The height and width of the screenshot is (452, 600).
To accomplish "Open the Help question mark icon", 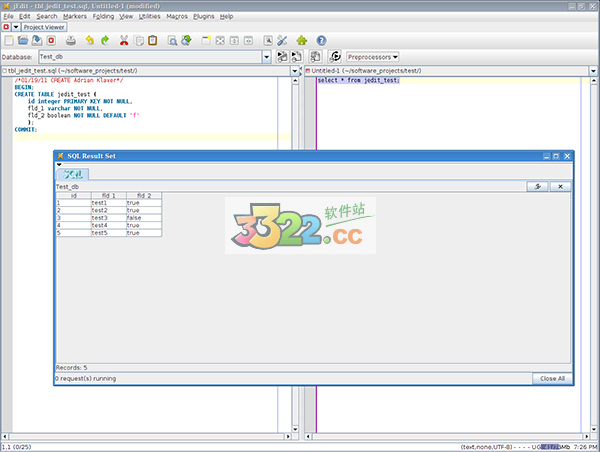I will click(321, 41).
